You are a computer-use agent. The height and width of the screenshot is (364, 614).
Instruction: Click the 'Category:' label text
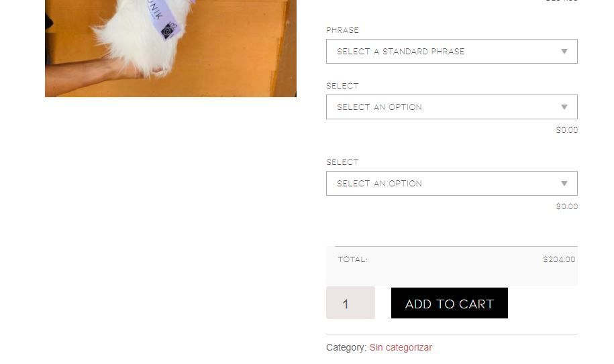point(346,347)
